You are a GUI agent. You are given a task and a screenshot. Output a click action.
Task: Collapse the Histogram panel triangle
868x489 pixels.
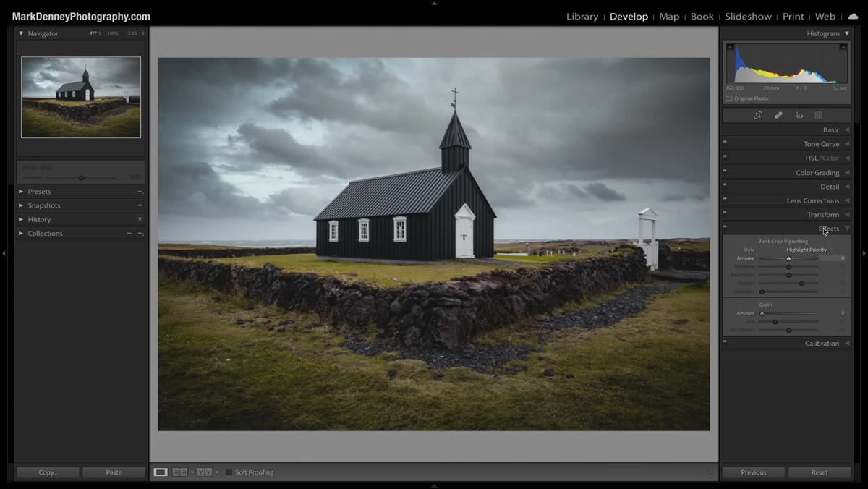(847, 33)
